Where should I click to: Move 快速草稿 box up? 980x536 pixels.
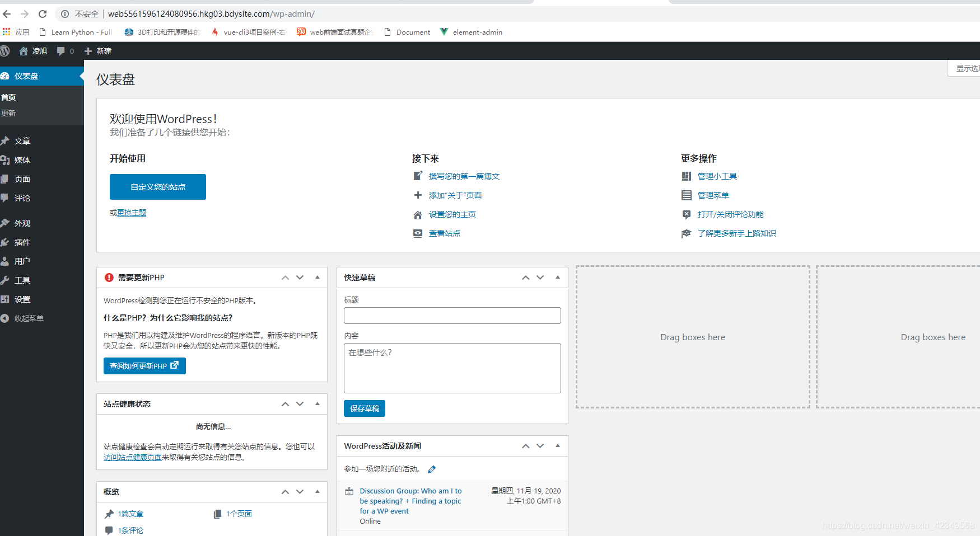(x=526, y=278)
